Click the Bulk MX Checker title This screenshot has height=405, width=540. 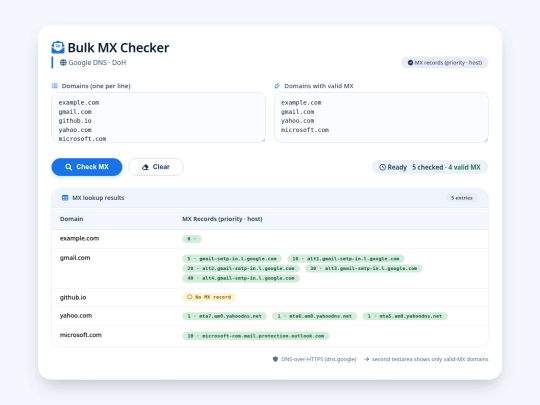118,48
